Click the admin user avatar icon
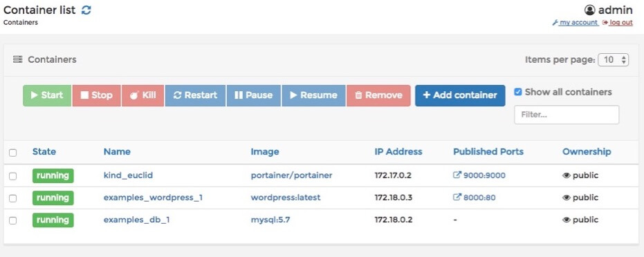This screenshot has height=257, width=644. (x=590, y=10)
